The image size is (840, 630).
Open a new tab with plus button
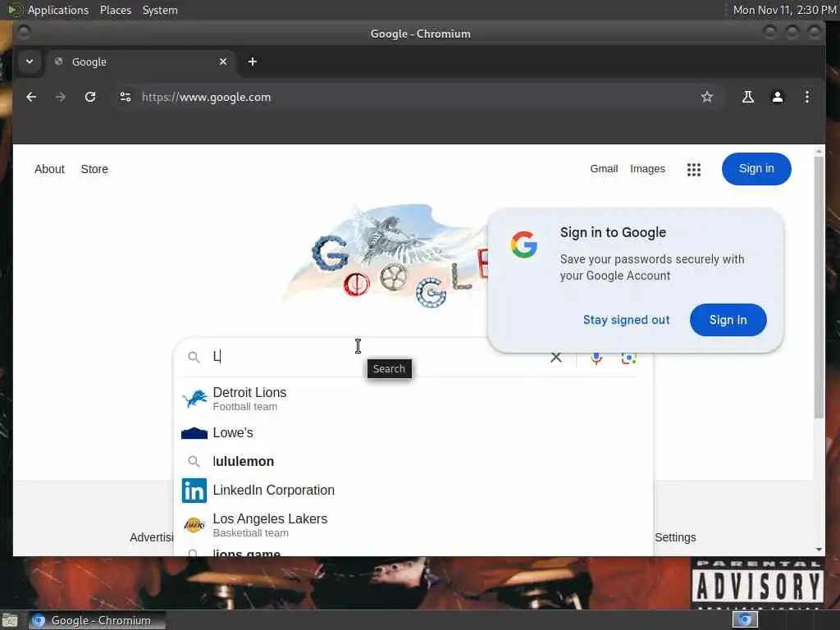(x=253, y=62)
